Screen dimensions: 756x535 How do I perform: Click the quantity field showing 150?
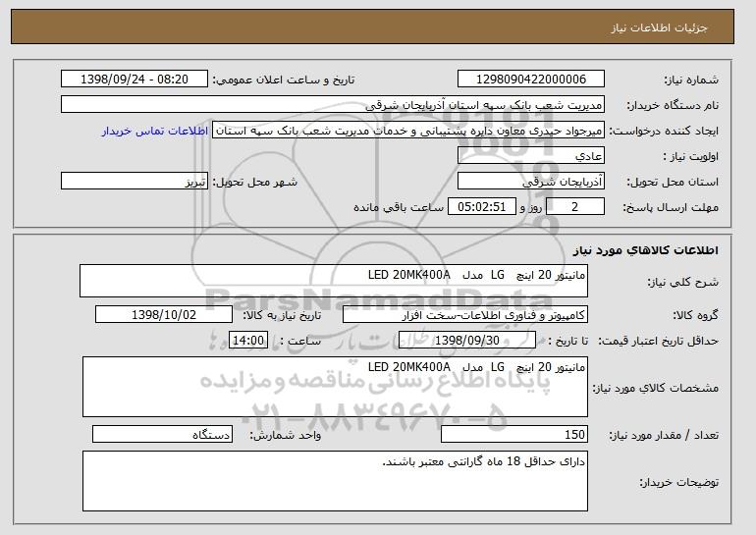[514, 434]
